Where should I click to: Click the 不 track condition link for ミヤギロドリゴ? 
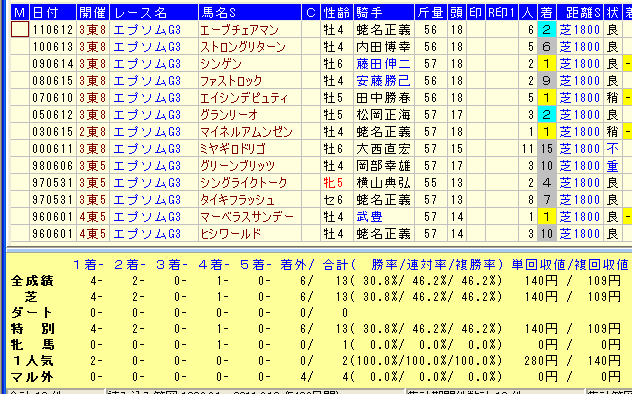612,149
